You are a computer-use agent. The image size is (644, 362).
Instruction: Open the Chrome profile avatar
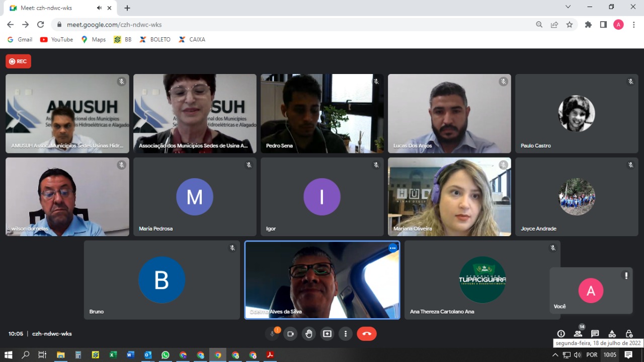(618, 25)
